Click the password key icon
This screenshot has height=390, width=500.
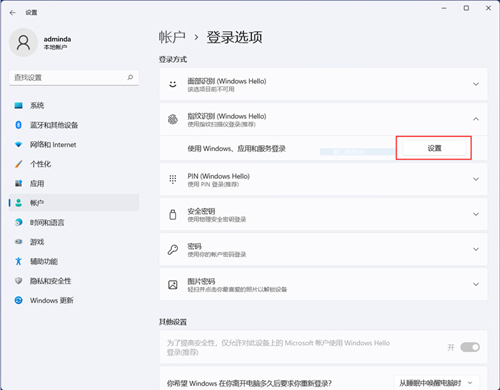coord(173,249)
